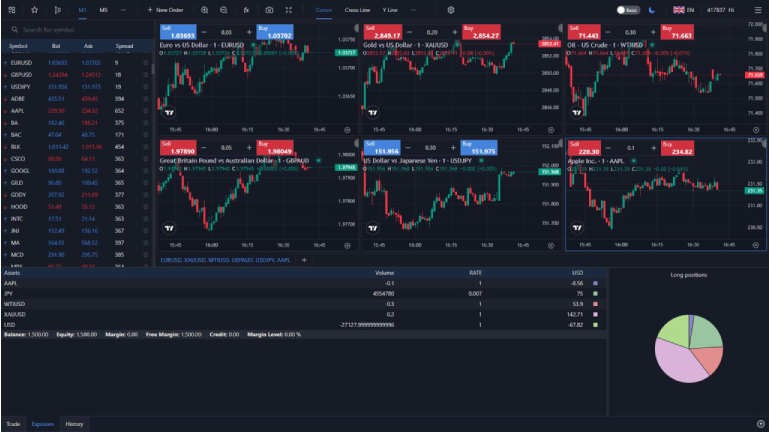This screenshot has width=769, height=432.
Task: Click Gold Sell 2,849.17 button
Action: (x=383, y=32)
